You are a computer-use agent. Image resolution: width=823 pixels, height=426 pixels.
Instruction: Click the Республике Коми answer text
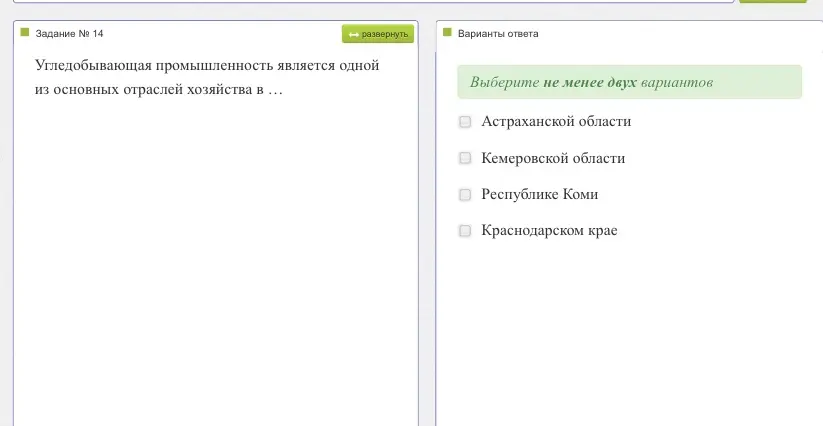540,195
